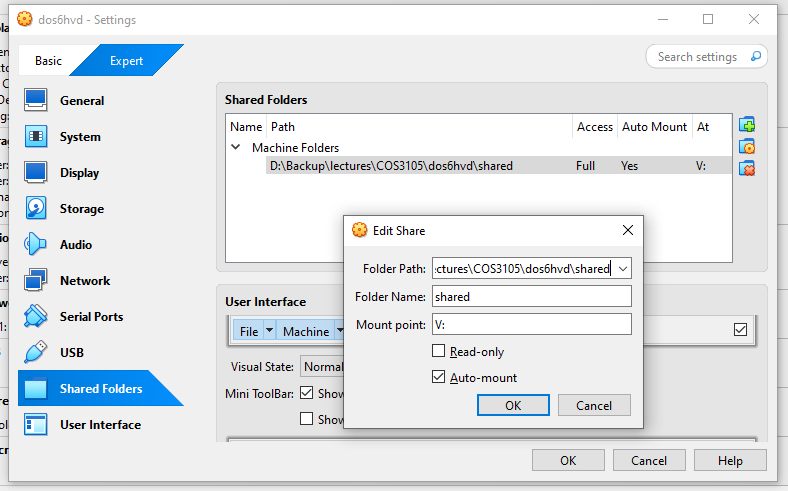Enable the Read-only checkbox

pyautogui.click(x=438, y=351)
